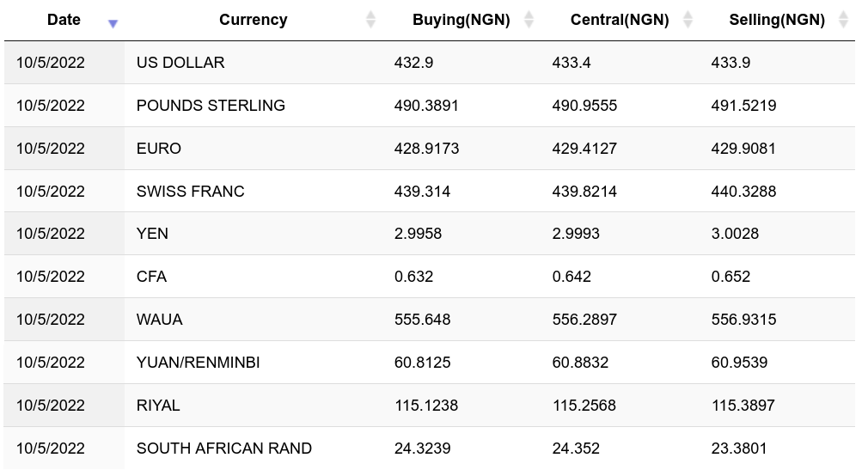
Task: Click the Date column sort arrow icon
Action: point(113,23)
